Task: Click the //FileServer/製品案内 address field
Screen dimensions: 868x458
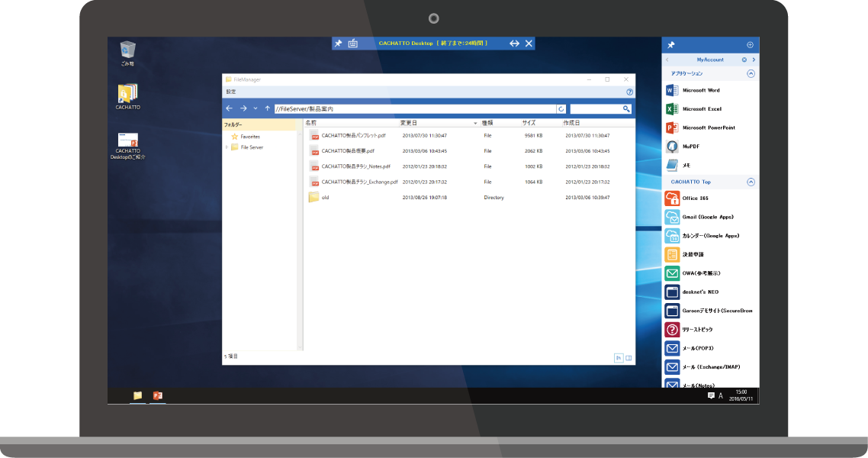Action: coord(415,109)
